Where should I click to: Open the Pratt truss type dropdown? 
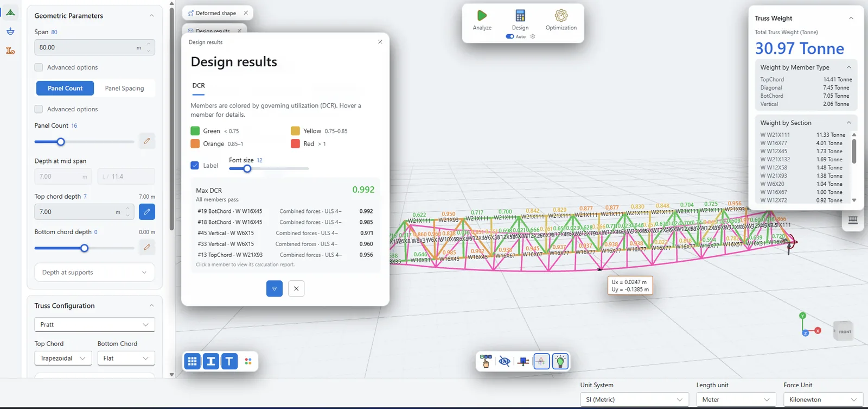(x=95, y=324)
